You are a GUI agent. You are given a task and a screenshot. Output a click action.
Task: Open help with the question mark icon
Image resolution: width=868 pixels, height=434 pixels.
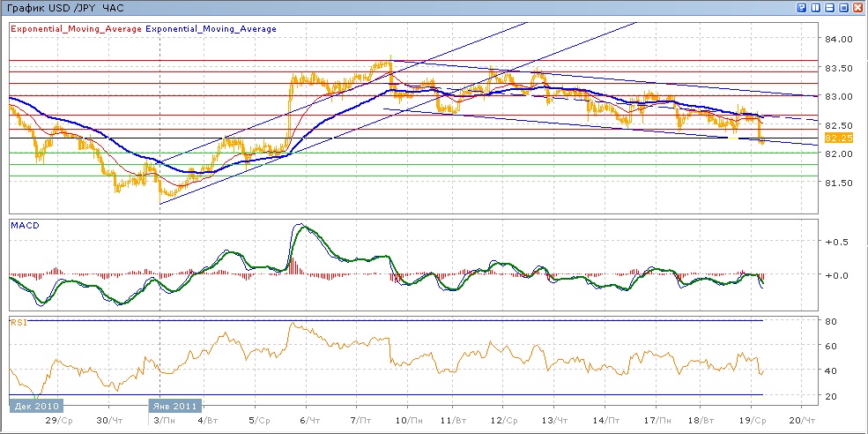click(802, 7)
